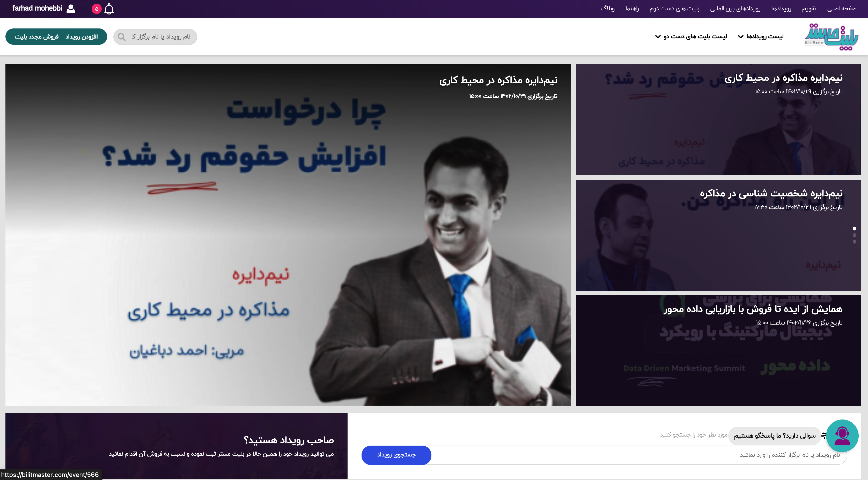
Task: Click the search magnifier icon
Action: coord(122,37)
